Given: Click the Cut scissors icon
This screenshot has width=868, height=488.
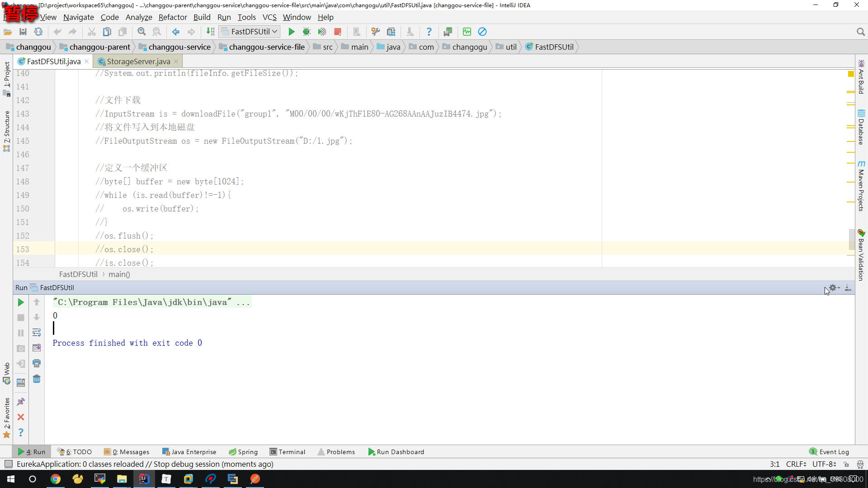Looking at the screenshot, I should [x=92, y=32].
